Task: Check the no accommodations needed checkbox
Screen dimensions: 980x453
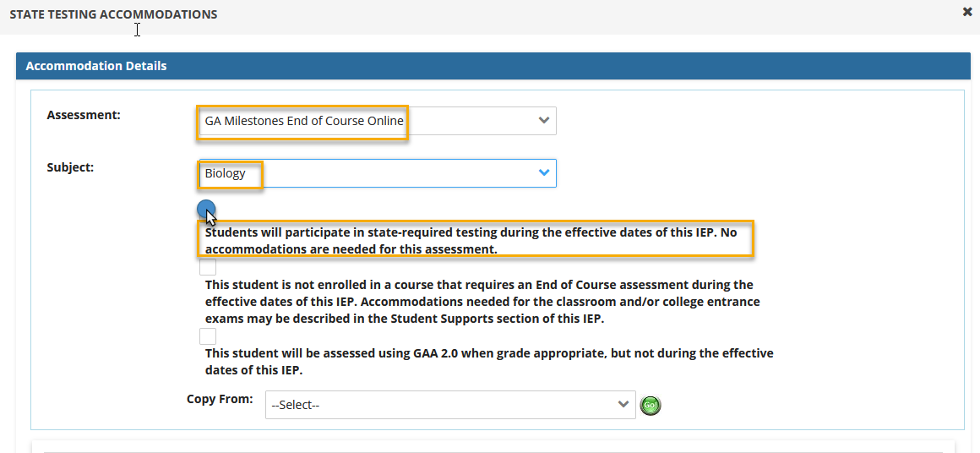Action: pos(207,210)
